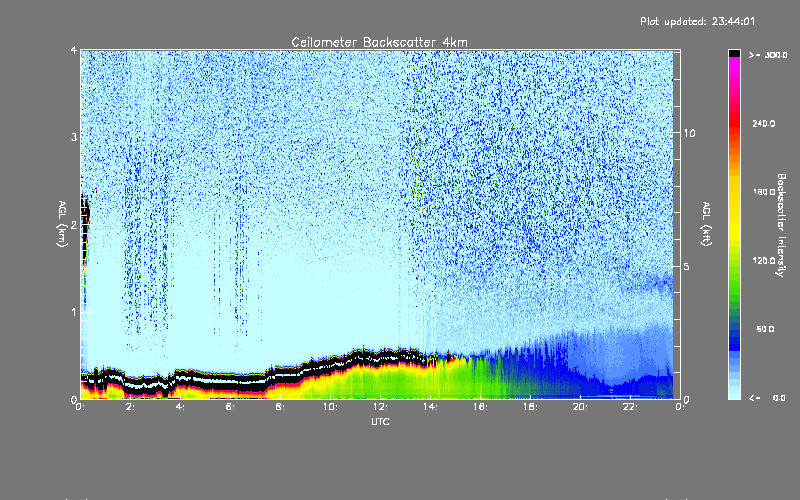Screen dimensions: 800x500
Task: Click the '10' tick on the kft axis
Action: point(689,133)
